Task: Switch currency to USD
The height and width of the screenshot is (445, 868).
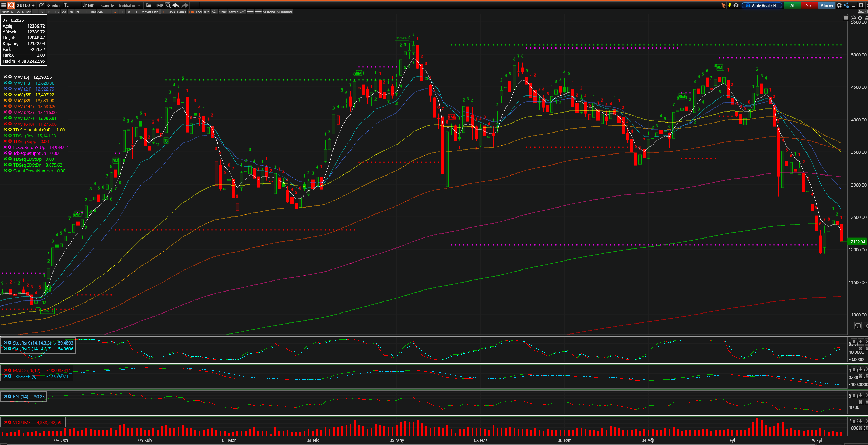Action: coord(172,12)
